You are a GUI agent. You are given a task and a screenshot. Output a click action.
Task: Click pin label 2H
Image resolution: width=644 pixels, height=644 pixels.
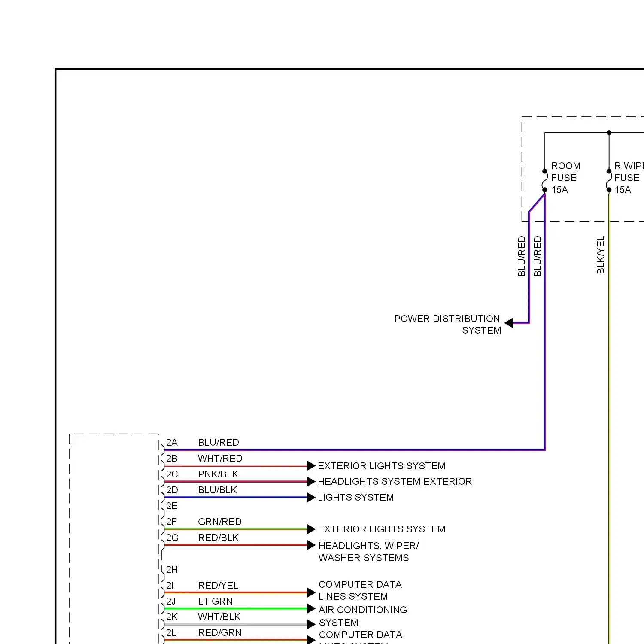172,569
